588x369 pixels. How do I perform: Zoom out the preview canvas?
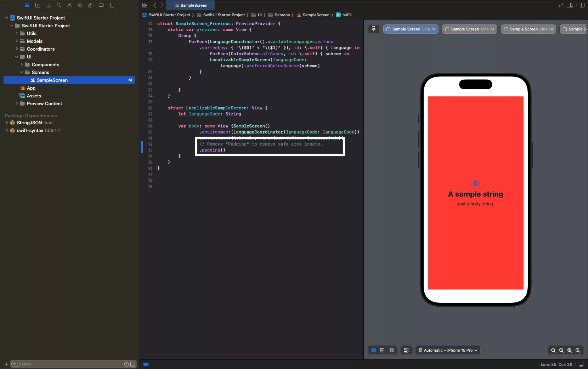[553, 350]
